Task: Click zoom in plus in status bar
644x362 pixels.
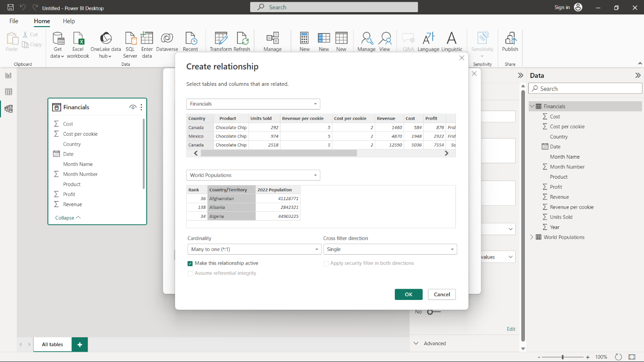Action: 588,357
